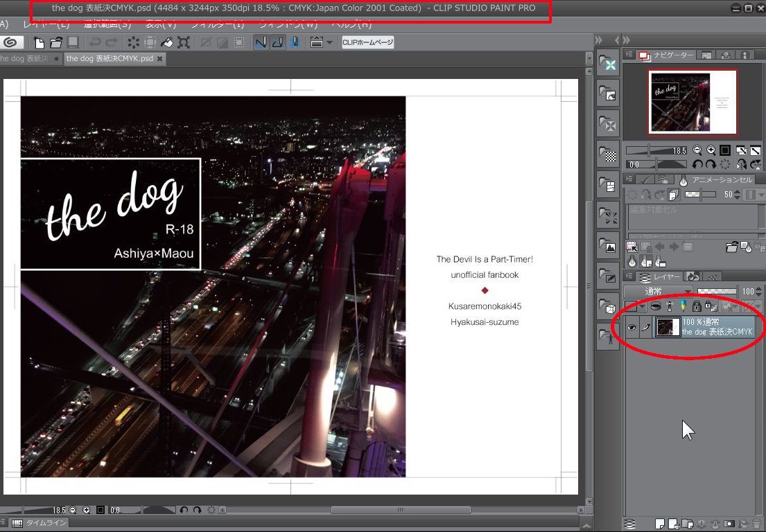Click New Layer Folder icon at panel bottom
This screenshot has height=532, width=766.
(688, 524)
